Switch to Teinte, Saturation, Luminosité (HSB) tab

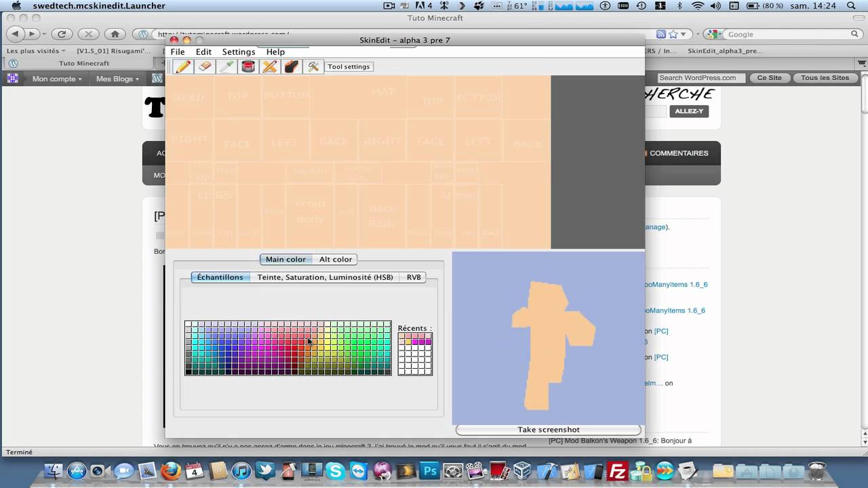(x=325, y=277)
